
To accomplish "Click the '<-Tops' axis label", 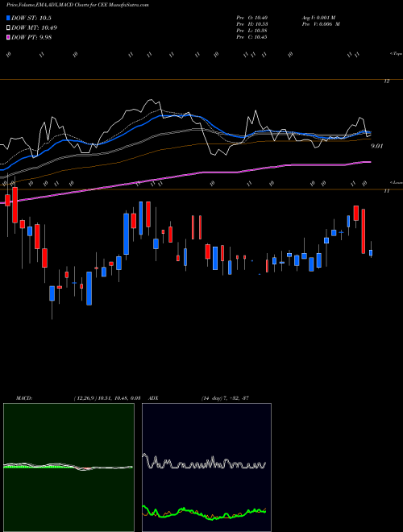I will tap(396, 54).
